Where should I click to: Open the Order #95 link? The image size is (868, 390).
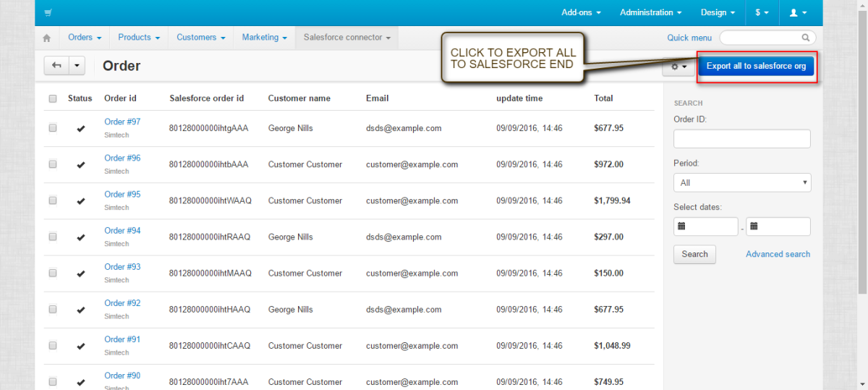(122, 194)
